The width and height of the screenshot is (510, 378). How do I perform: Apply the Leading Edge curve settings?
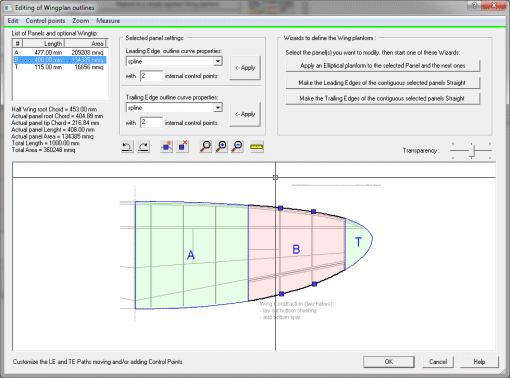[245, 68]
